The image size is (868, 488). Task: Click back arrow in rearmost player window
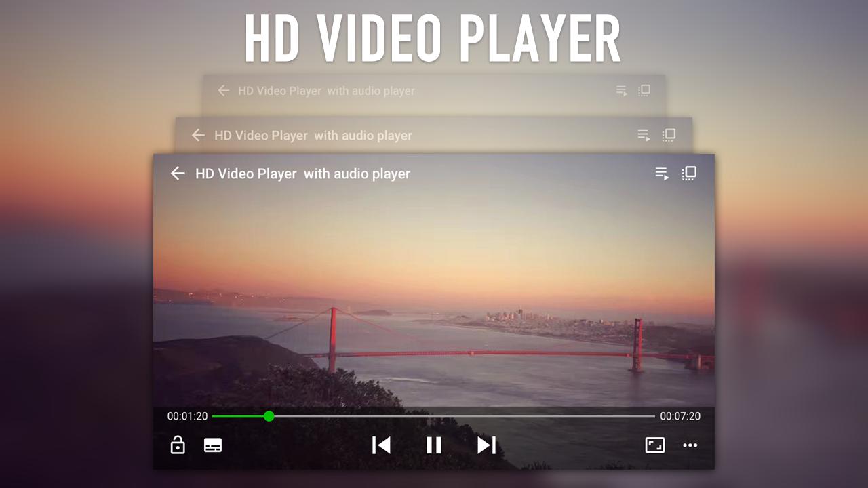[x=224, y=90]
